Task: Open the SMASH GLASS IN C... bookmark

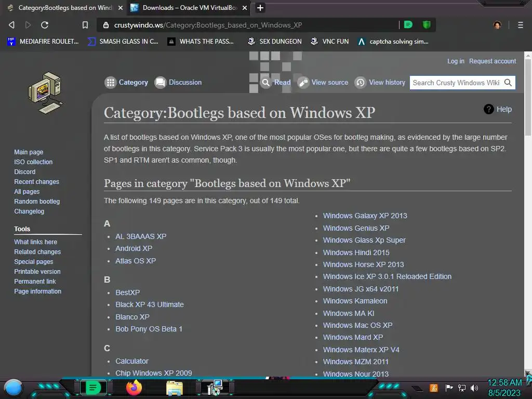Action: pos(123,42)
